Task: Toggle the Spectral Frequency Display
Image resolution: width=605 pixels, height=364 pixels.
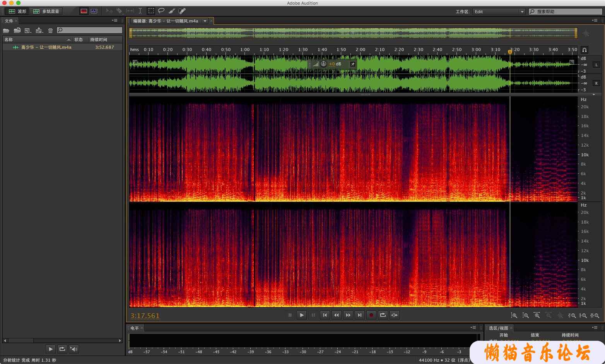Action: (84, 11)
